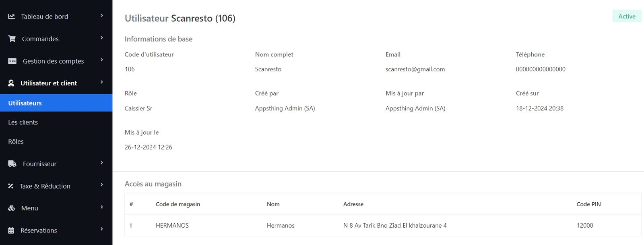
Task: Open Les clients in sidebar
Action: (23, 122)
